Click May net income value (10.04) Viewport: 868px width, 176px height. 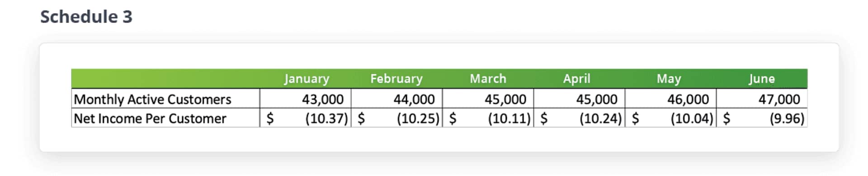pos(692,119)
